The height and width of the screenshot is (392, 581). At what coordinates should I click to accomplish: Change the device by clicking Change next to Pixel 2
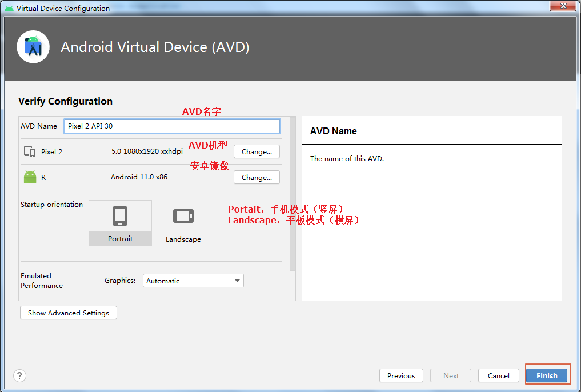[256, 151]
